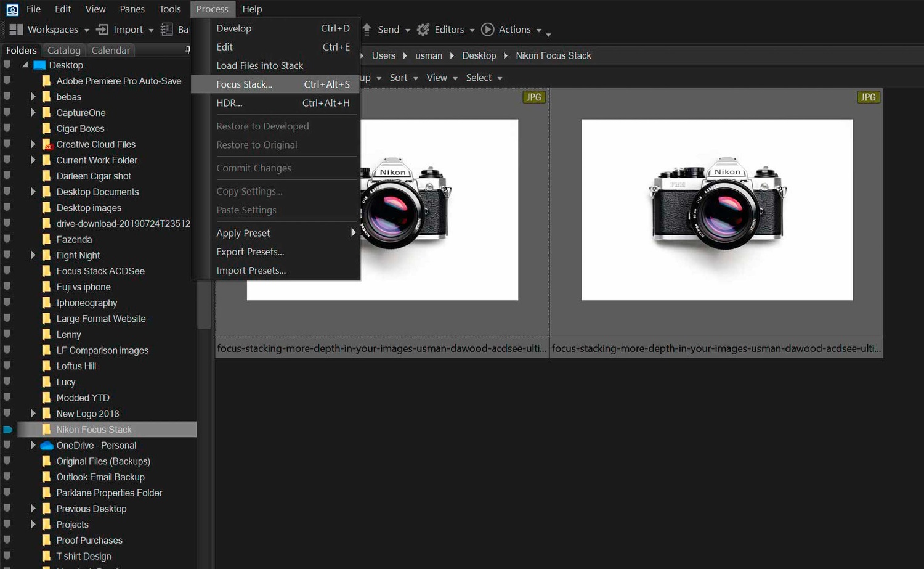Expand the New Logo 2018 folder
Image resolution: width=924 pixels, height=569 pixels.
click(x=33, y=413)
